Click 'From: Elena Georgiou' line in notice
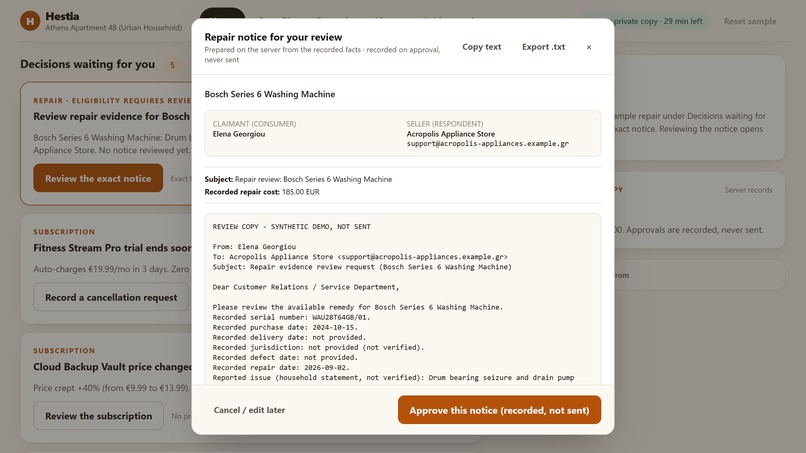Screen dimensions: 806x453 254,246
